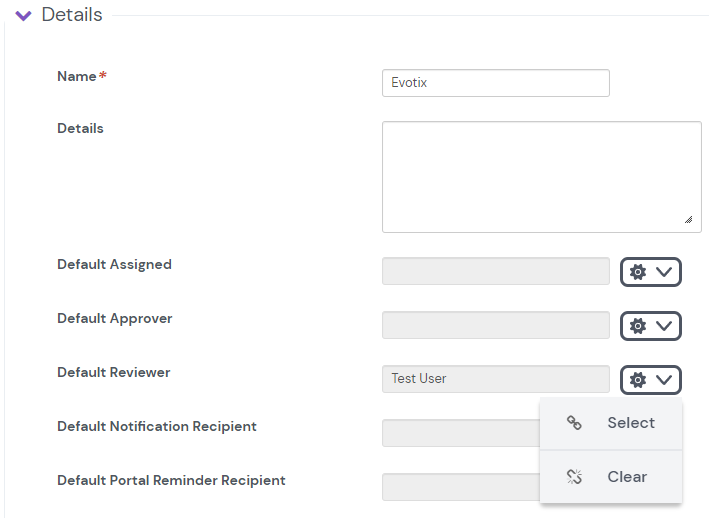Click the broken link icon beside Clear
The width and height of the screenshot is (709, 518).
(x=574, y=477)
